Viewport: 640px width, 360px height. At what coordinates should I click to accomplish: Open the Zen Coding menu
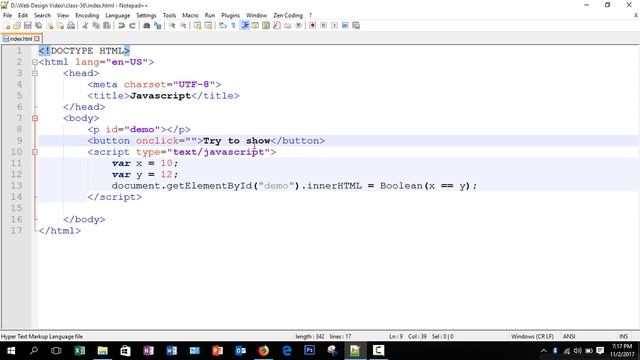[x=288, y=16]
